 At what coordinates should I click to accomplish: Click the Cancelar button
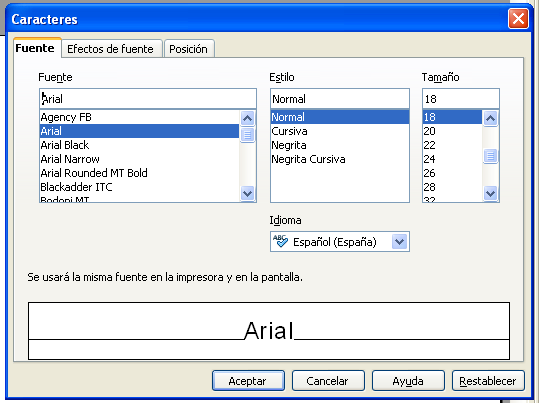(x=328, y=381)
